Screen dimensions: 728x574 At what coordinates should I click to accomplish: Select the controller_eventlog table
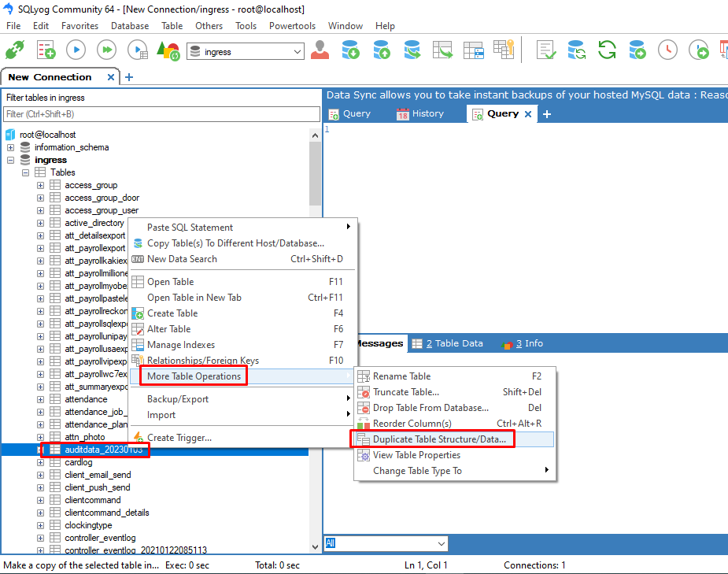(100, 538)
